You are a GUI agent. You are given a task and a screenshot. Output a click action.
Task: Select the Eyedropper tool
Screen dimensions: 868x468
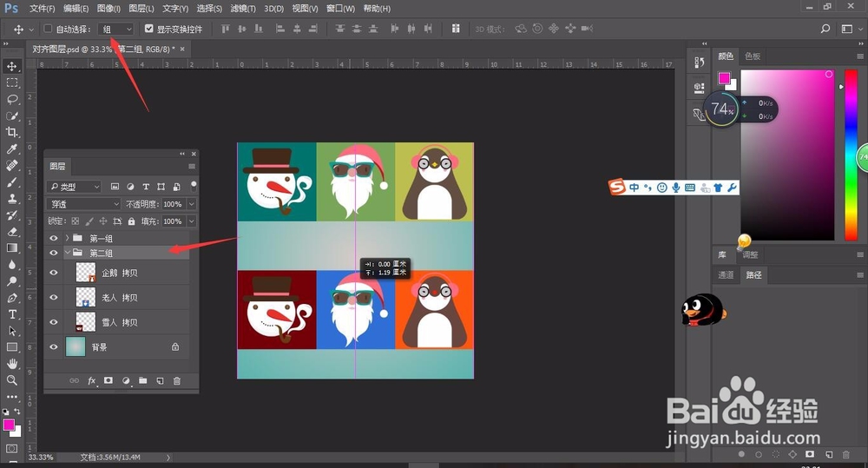pos(11,148)
